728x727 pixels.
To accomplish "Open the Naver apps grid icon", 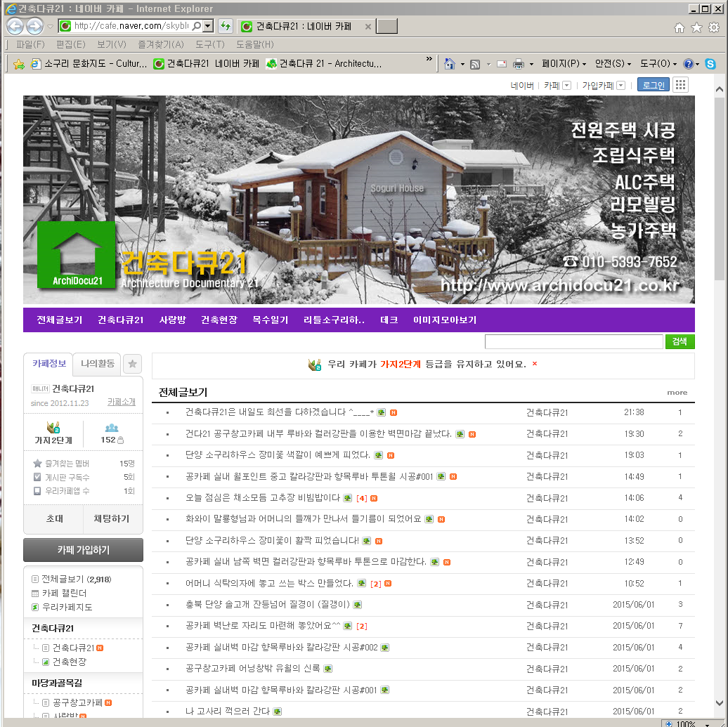I will coord(680,85).
